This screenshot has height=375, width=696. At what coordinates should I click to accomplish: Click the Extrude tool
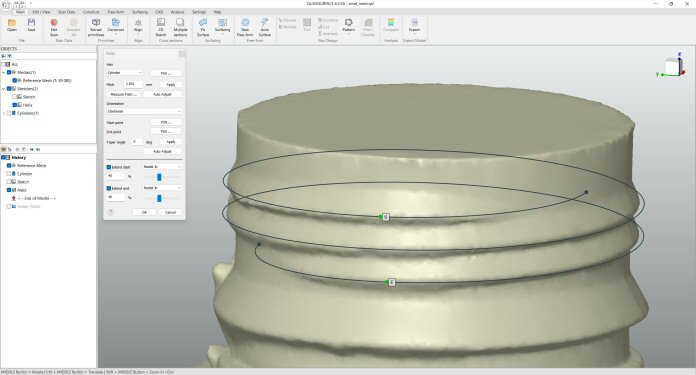click(287, 20)
